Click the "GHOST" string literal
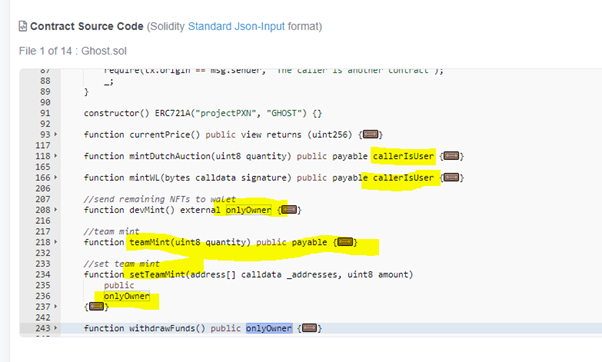602x362 pixels. click(x=284, y=113)
